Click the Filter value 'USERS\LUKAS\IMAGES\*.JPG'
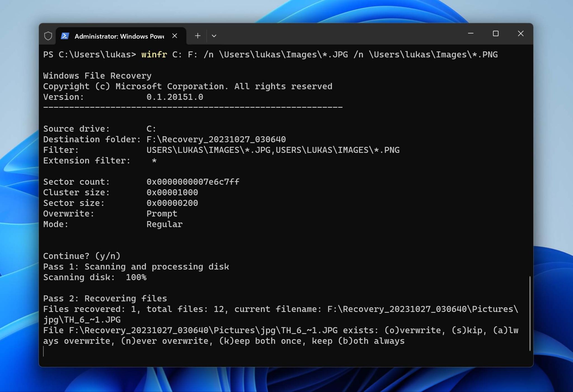The image size is (573, 392). [x=208, y=150]
